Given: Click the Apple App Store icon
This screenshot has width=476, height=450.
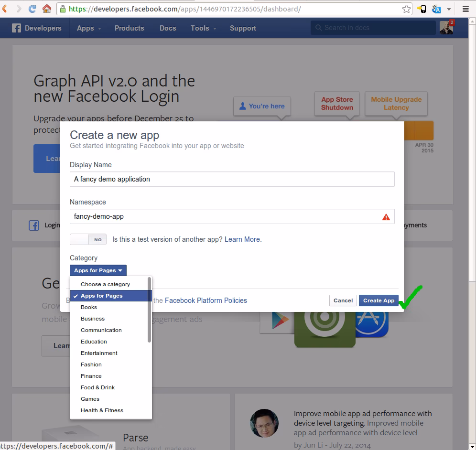Looking at the screenshot, I should [x=371, y=324].
